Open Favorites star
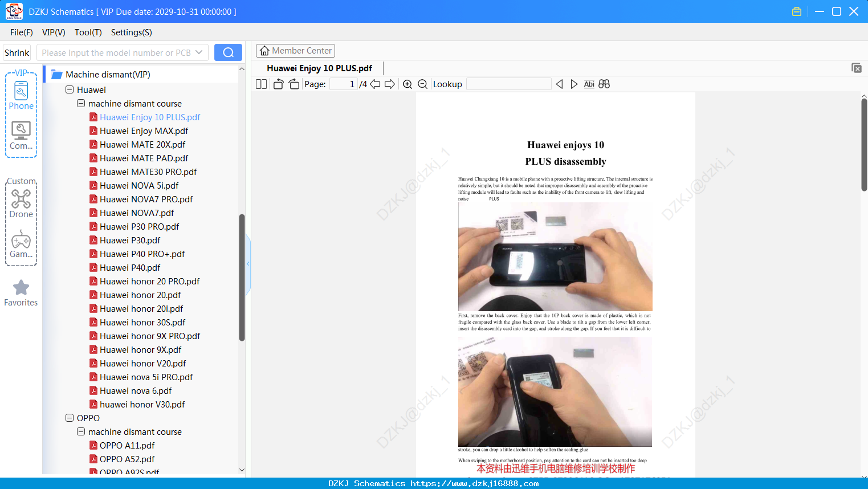The image size is (868, 489). [21, 293]
